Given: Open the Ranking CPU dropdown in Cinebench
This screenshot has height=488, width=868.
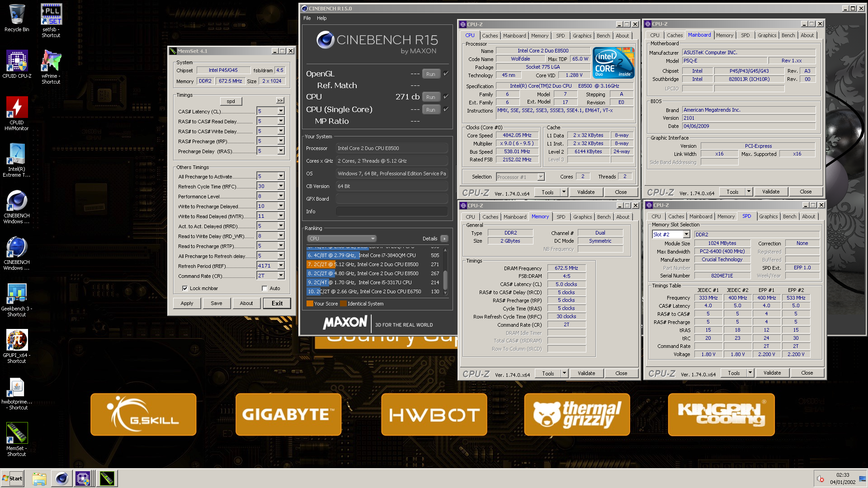Looking at the screenshot, I should click(x=342, y=239).
